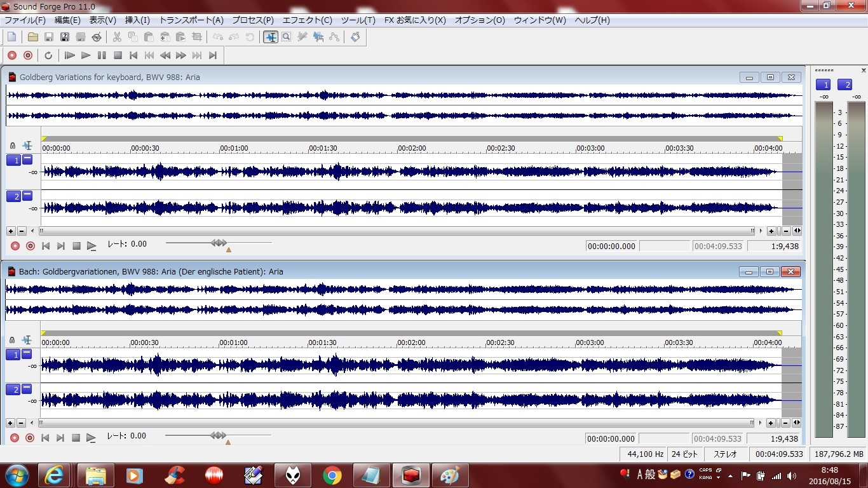Click rate slider in englische Patient window
Screen dimensions: 868x488
click(218, 435)
